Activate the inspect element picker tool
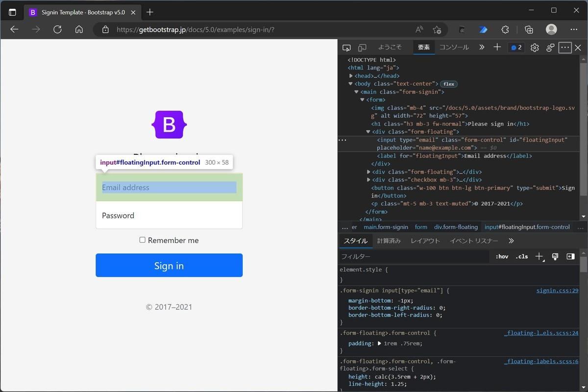 point(346,48)
